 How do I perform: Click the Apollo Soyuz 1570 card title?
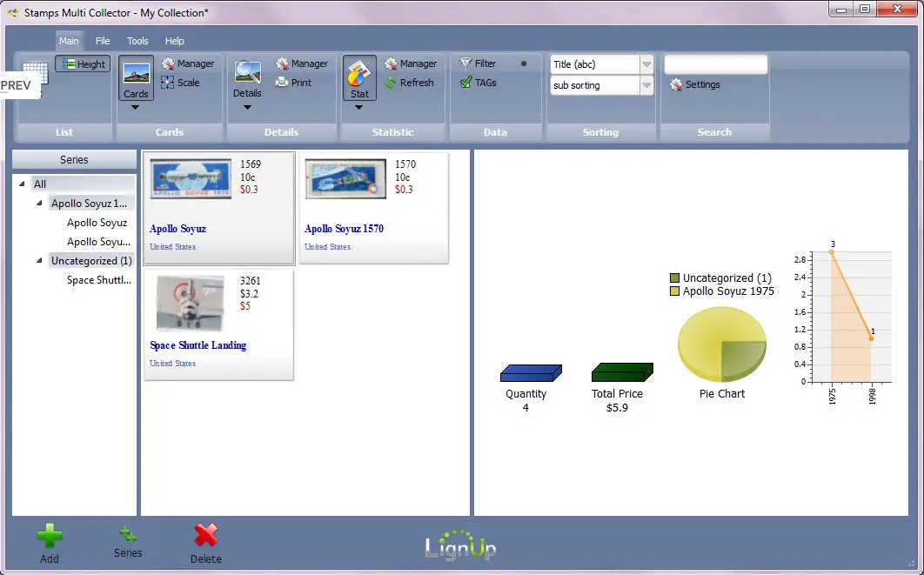click(x=345, y=229)
